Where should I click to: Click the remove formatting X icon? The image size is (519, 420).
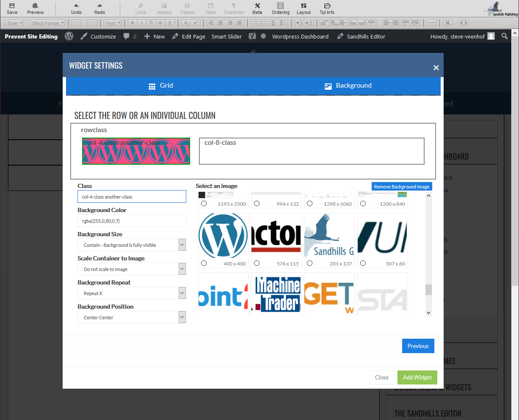pos(447,23)
